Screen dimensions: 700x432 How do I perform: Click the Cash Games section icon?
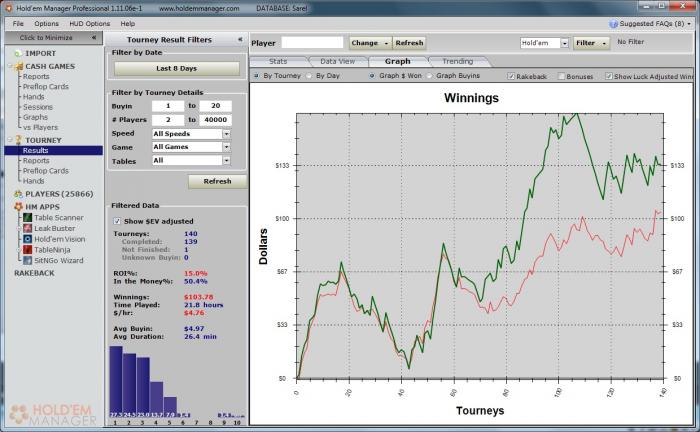tap(19, 66)
